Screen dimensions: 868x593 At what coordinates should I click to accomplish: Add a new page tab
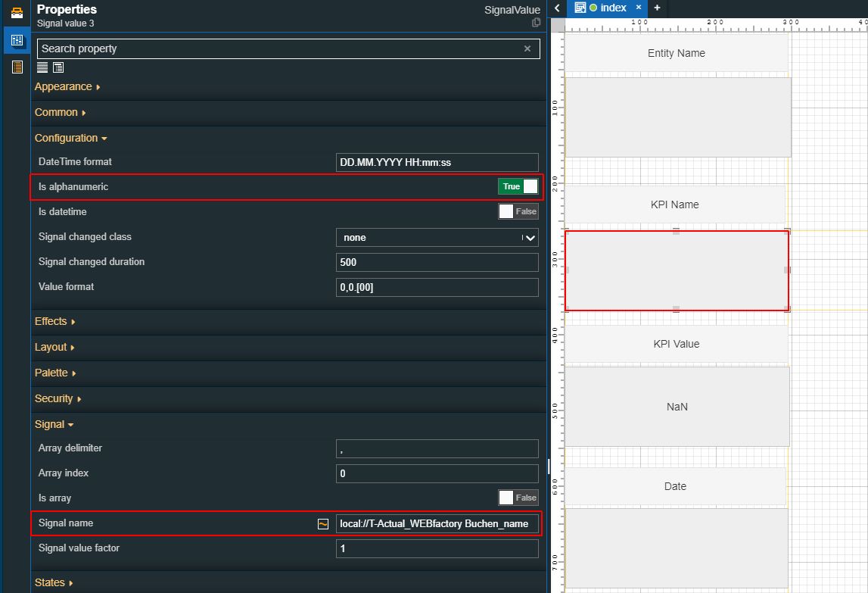coord(657,8)
